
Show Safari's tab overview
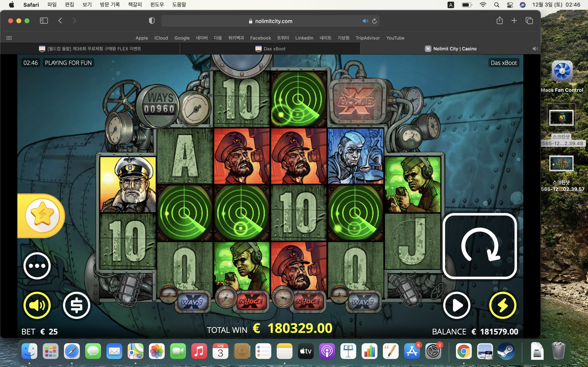tap(529, 21)
